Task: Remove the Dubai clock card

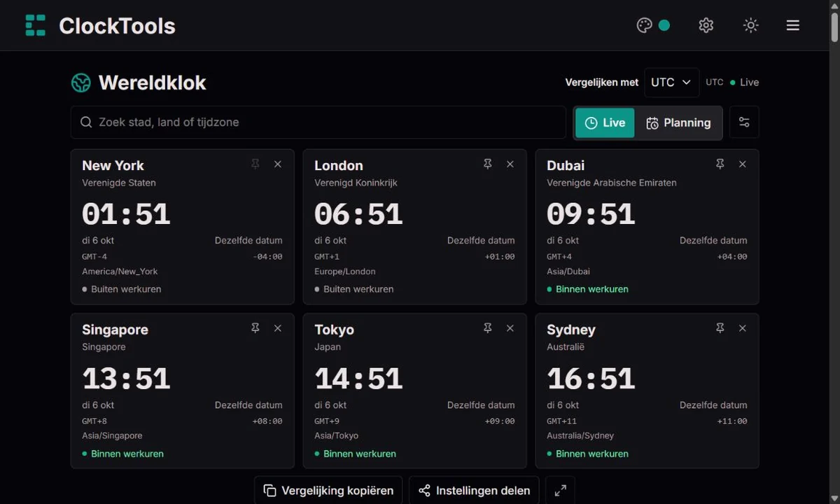Action: pos(743,164)
